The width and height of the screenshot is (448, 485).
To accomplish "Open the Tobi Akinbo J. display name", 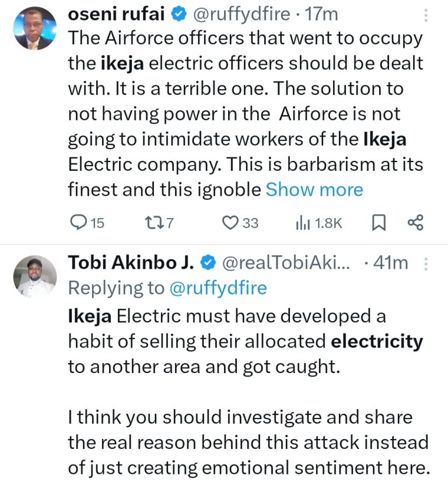I will pyautogui.click(x=131, y=263).
